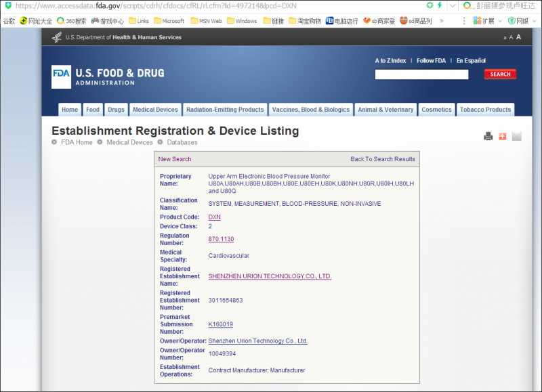542x392 pixels.
Task: Click the print page icon
Action: tap(488, 137)
